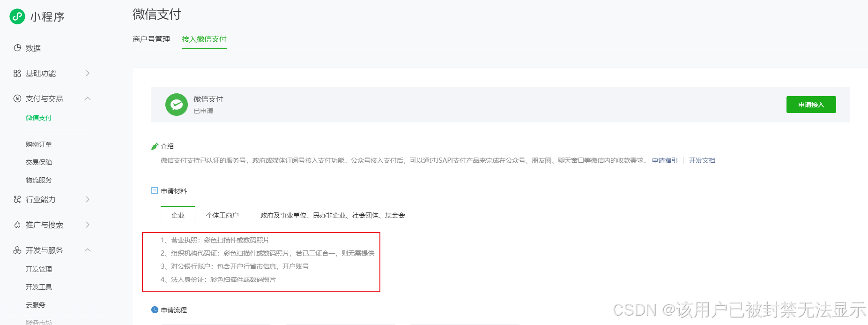Click the document icon beside 申请材料
The height and width of the screenshot is (325, 868).
click(155, 191)
